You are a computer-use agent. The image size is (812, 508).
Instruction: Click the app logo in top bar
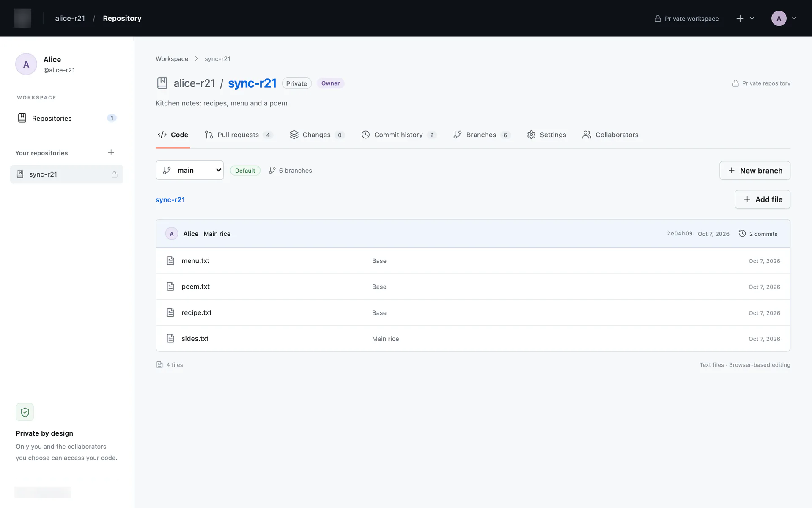22,18
